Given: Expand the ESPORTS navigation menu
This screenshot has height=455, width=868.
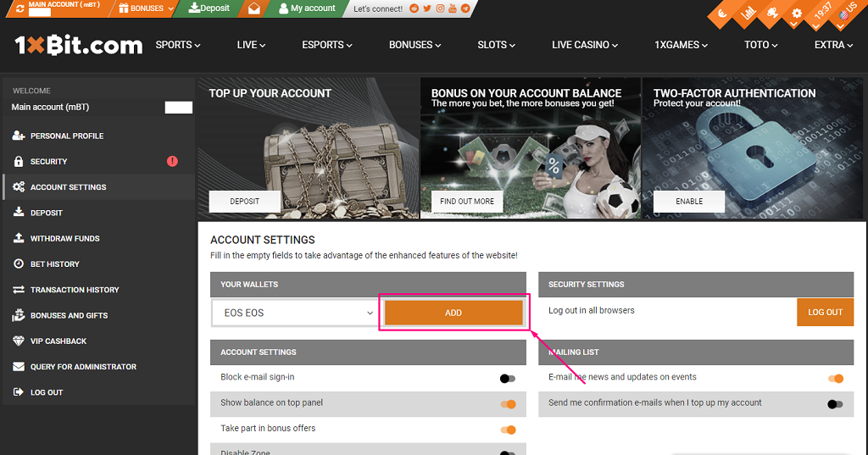Looking at the screenshot, I should (x=326, y=45).
